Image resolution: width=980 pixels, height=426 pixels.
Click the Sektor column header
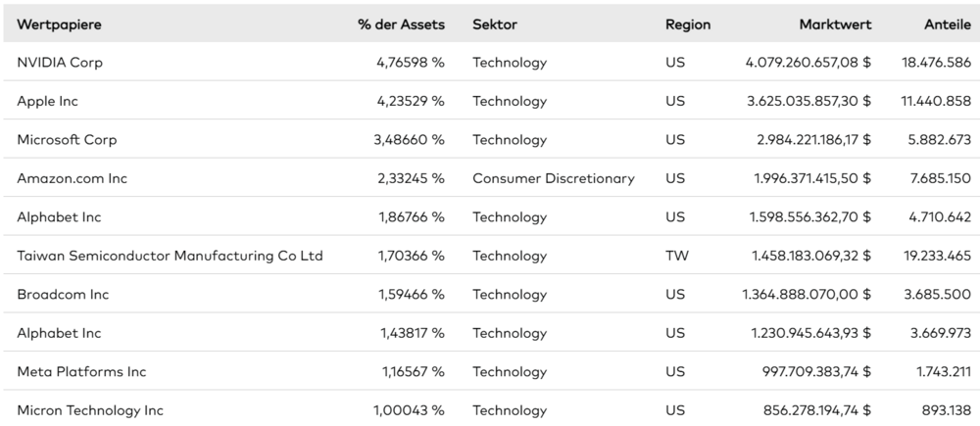coord(495,24)
